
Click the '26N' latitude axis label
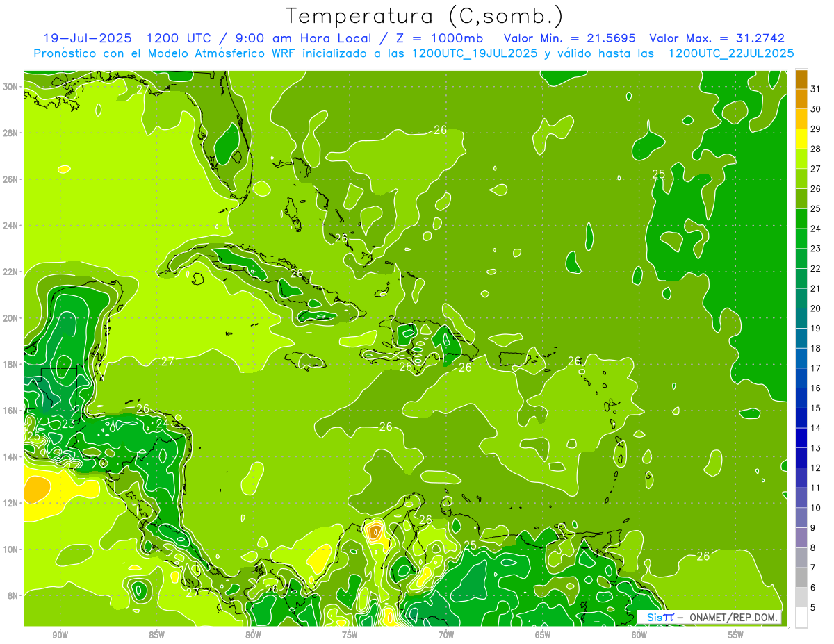10,179
